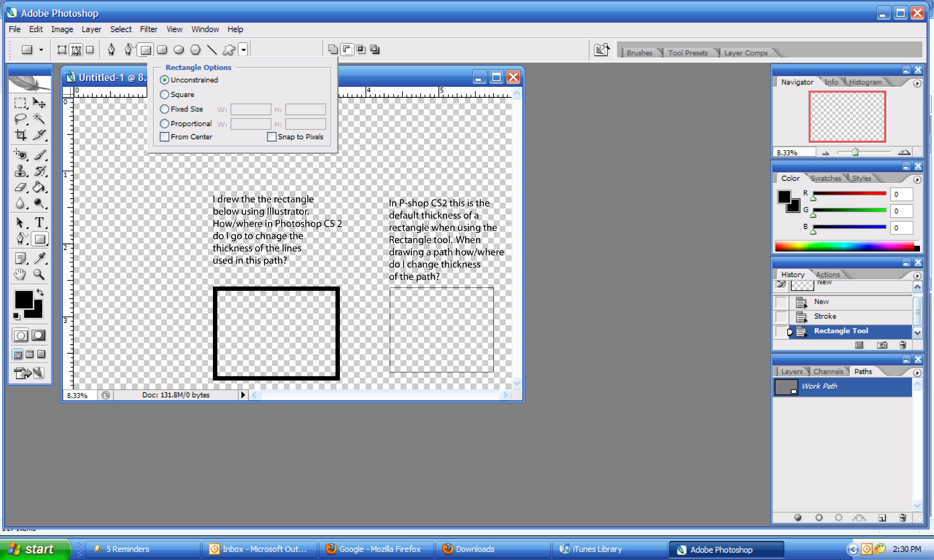
Task: Open the document status bar flyout arrow
Action: [243, 395]
